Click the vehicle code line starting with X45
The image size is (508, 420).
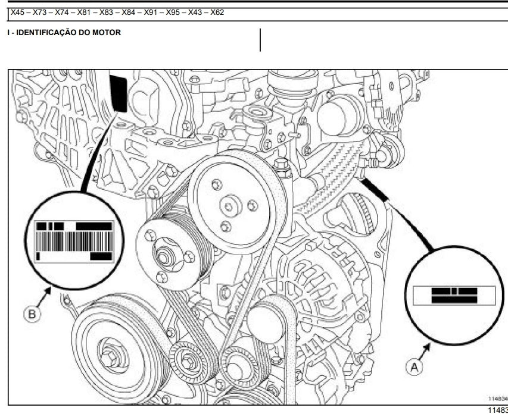[x=117, y=12]
